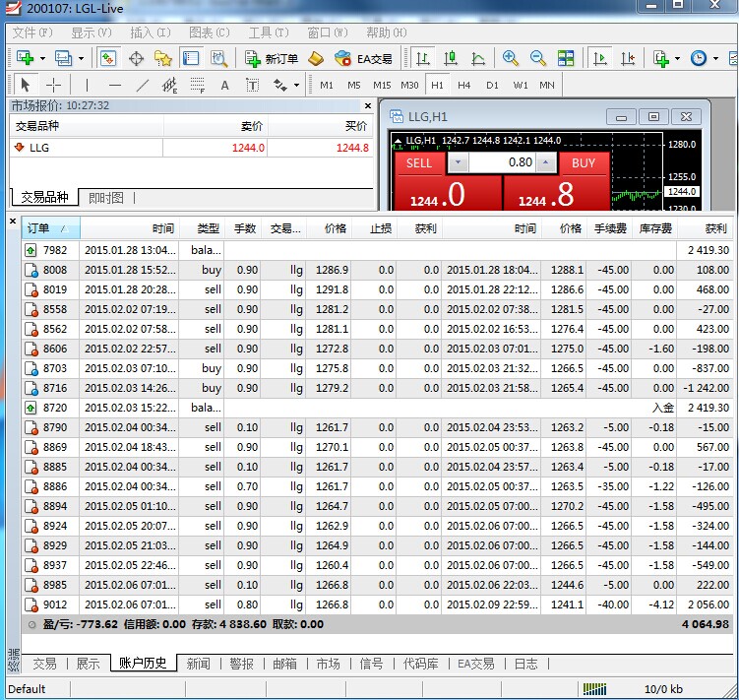The height and width of the screenshot is (700, 739).
Task: Click the zoom in magnifier icon
Action: (510, 58)
